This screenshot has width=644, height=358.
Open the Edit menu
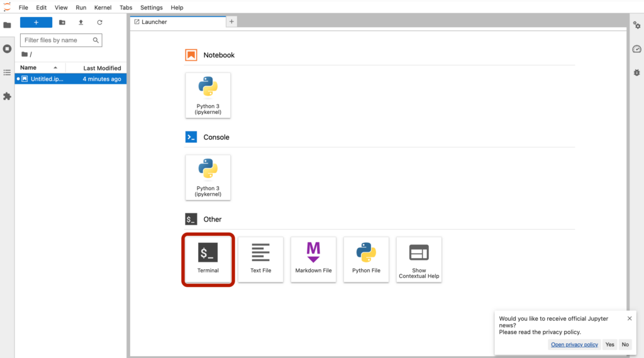pos(41,8)
